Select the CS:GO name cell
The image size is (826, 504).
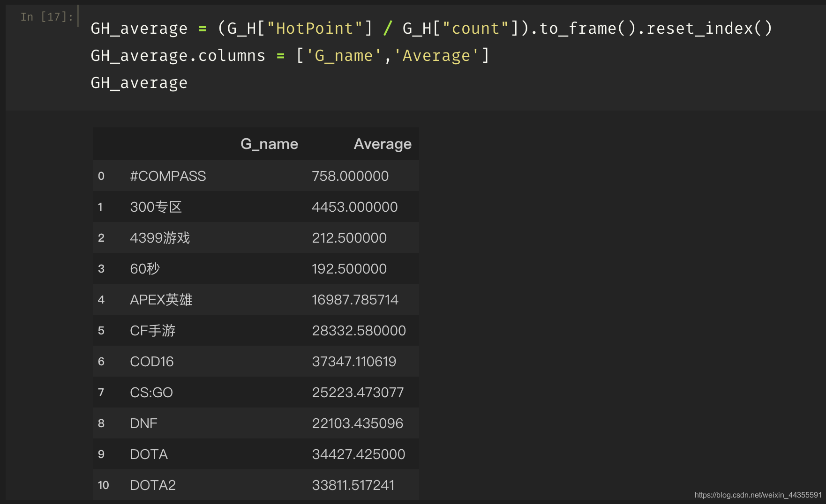(x=151, y=393)
